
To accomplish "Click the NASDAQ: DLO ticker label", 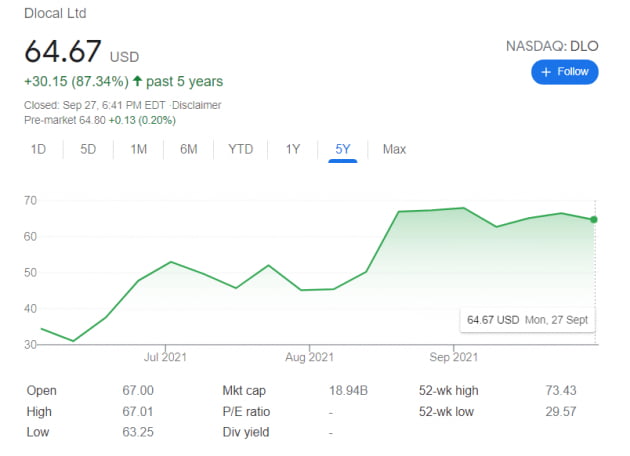I will point(552,46).
